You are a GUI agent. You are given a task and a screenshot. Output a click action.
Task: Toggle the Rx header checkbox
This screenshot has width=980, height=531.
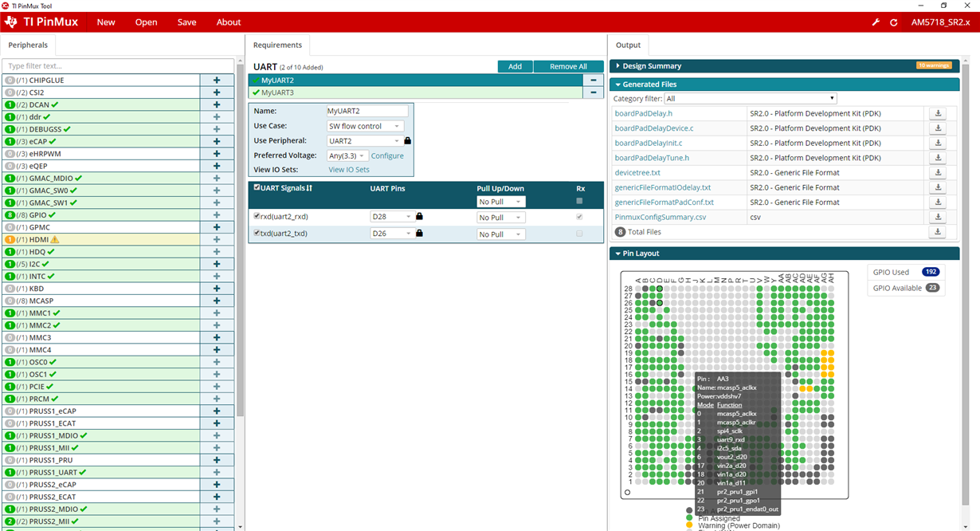tap(579, 201)
